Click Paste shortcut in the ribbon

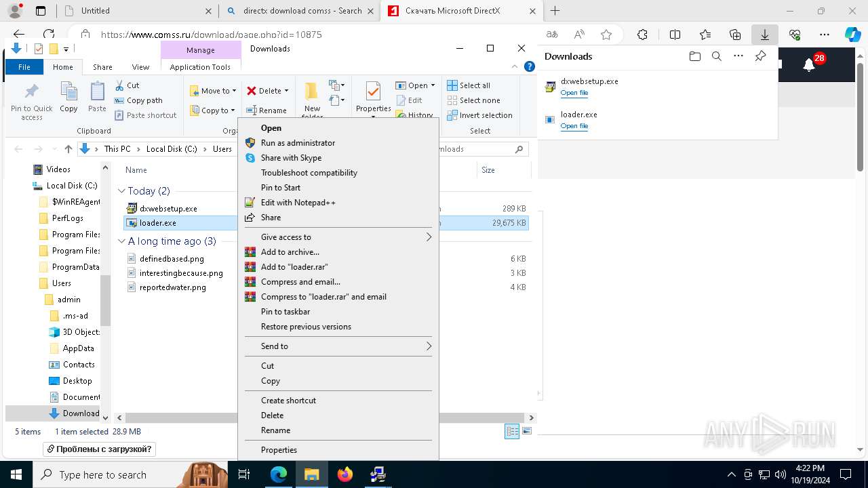[x=145, y=115]
